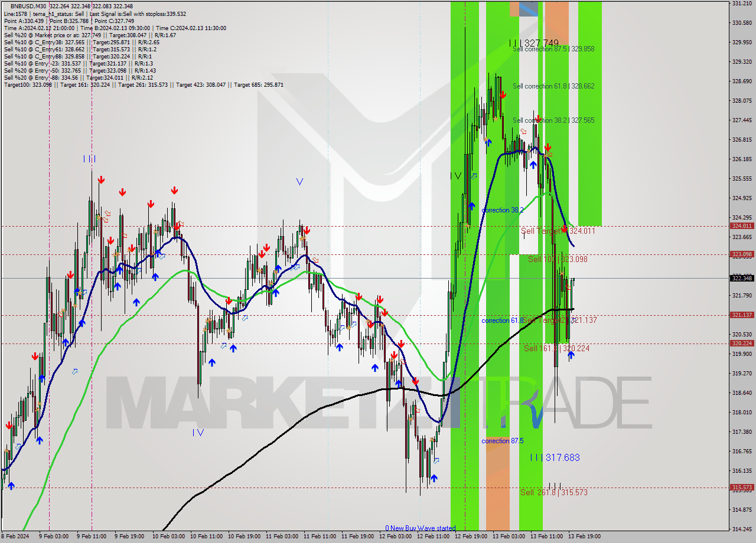
Task: Click the red 315.573 price tag on the axis
Action: pos(742,488)
